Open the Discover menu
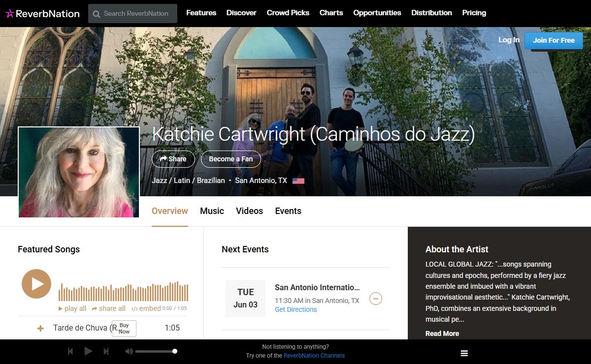 pos(241,13)
